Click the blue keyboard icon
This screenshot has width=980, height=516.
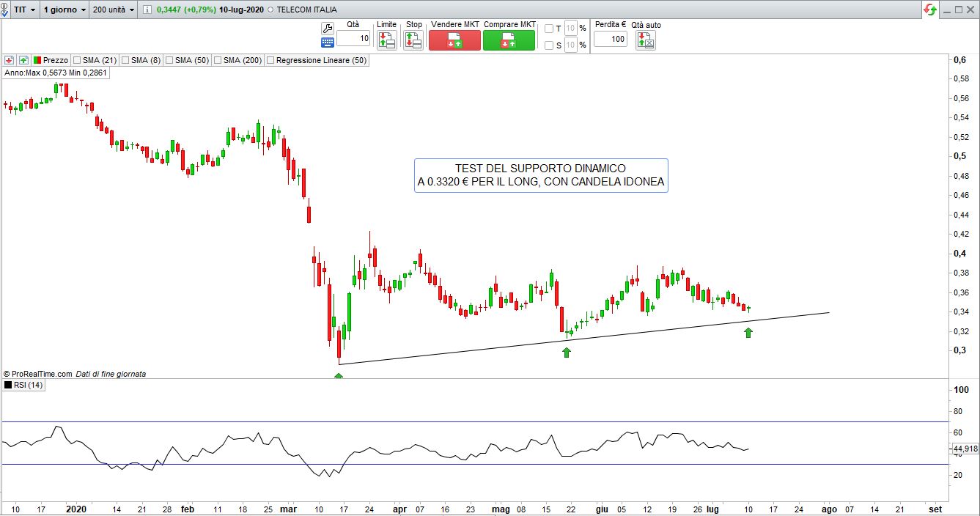[x=328, y=43]
